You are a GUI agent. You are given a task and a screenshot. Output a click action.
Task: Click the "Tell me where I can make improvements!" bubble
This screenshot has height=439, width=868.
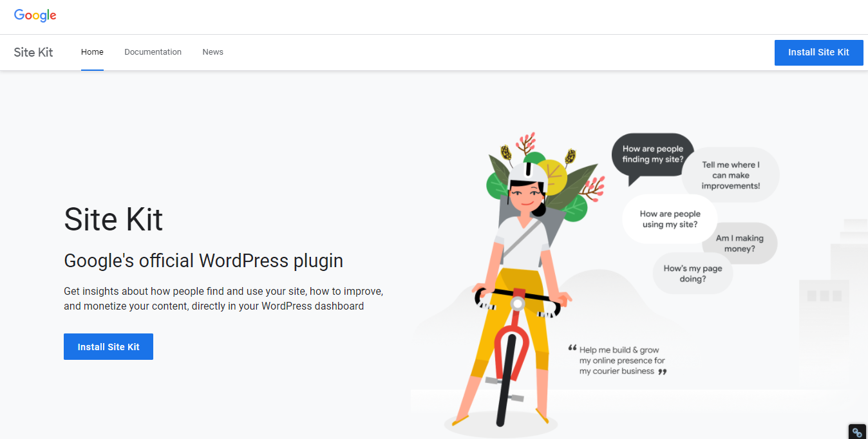pyautogui.click(x=730, y=175)
